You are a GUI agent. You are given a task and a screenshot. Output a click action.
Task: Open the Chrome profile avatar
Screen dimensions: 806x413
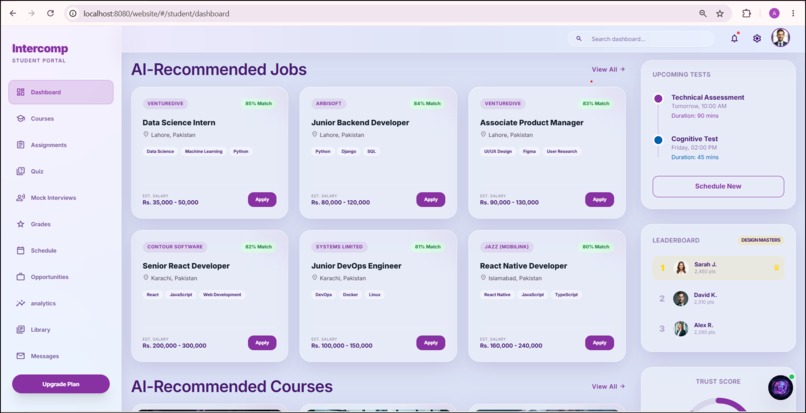pyautogui.click(x=774, y=13)
